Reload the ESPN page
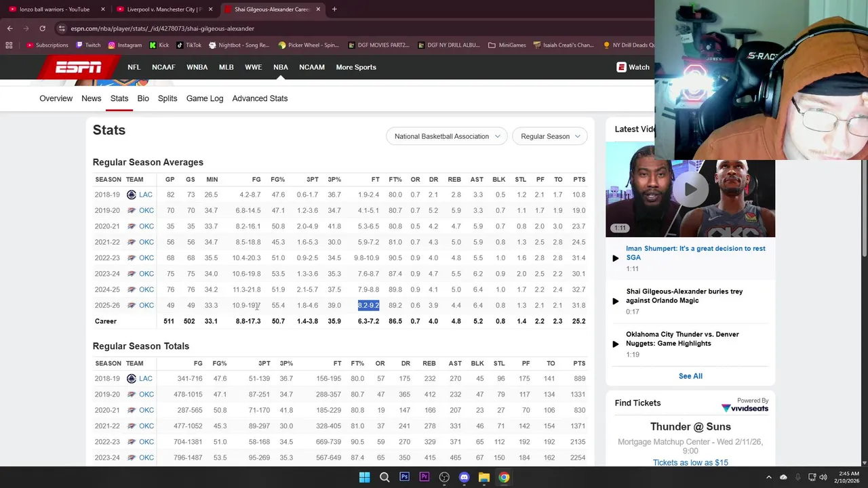This screenshot has width=868, height=488. tap(42, 28)
